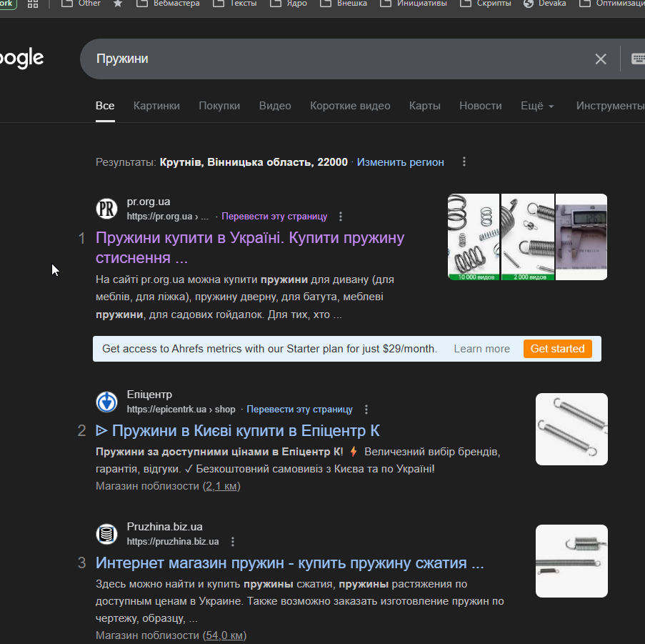Click the 54,0 км store distance link
The width and height of the screenshot is (645, 644).
coord(224,635)
